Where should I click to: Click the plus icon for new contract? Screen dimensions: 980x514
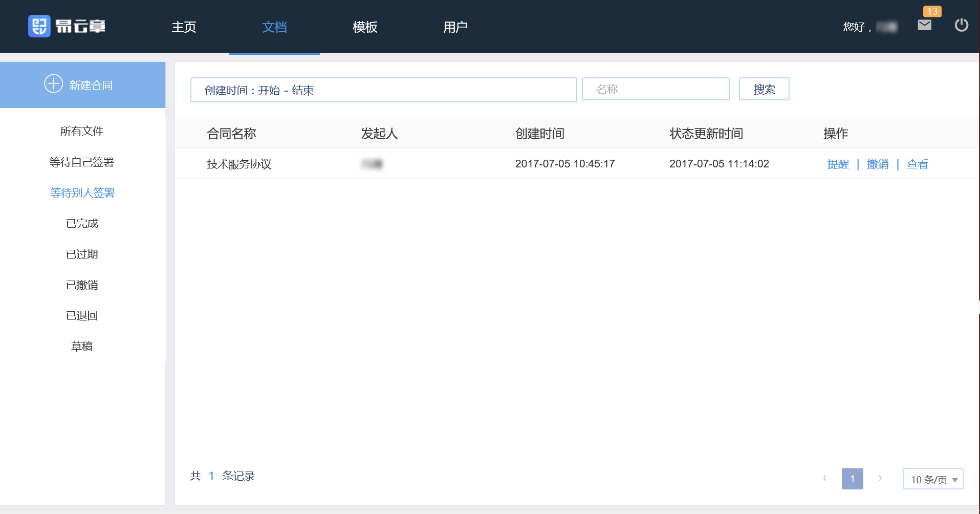(x=53, y=84)
